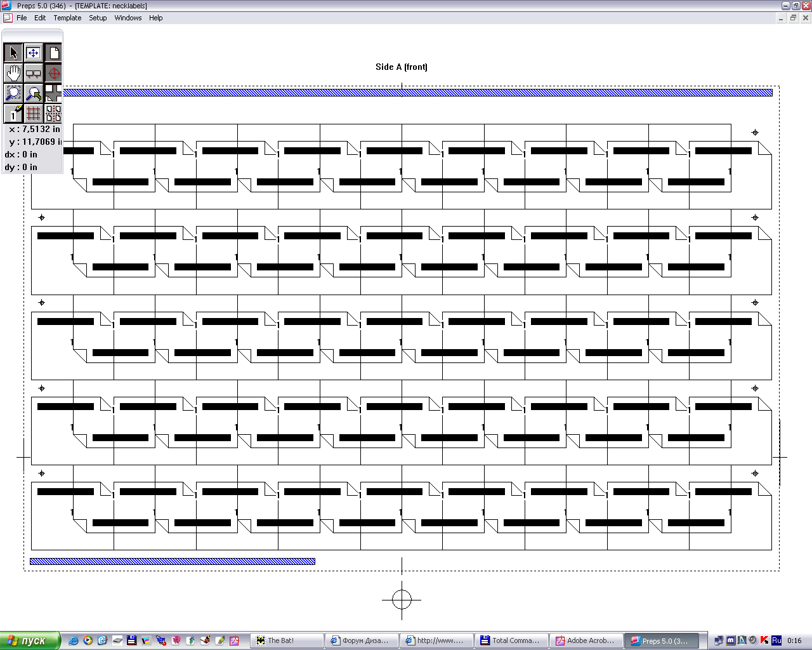The width and height of the screenshot is (812, 650).
Task: Click the x coordinate readout 7,5132 in
Action: pyautogui.click(x=35, y=129)
